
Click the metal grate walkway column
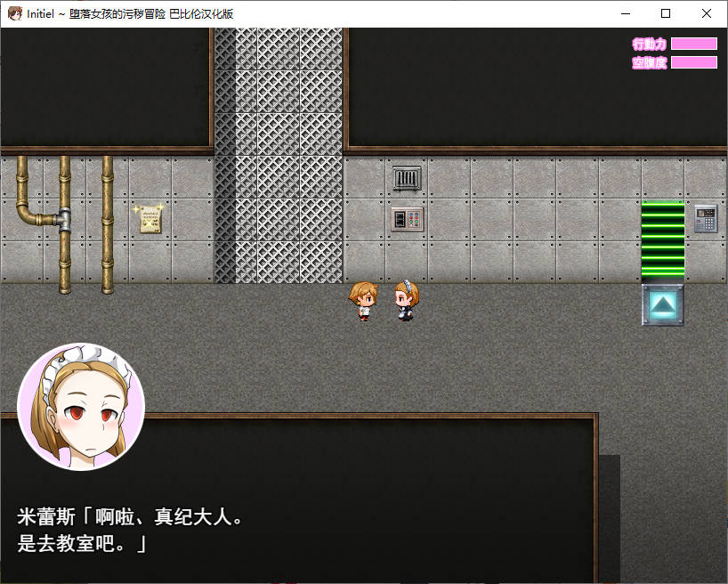click(x=279, y=156)
